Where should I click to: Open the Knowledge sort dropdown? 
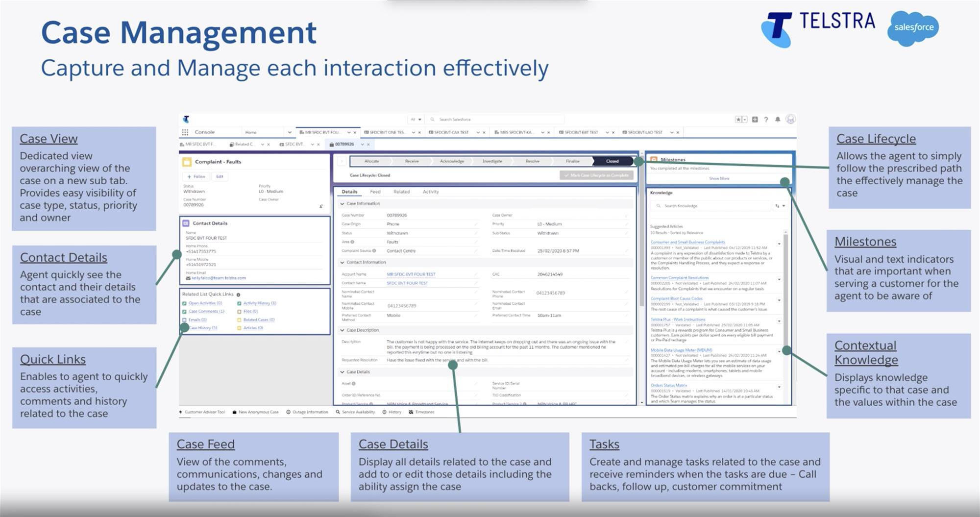[780, 206]
